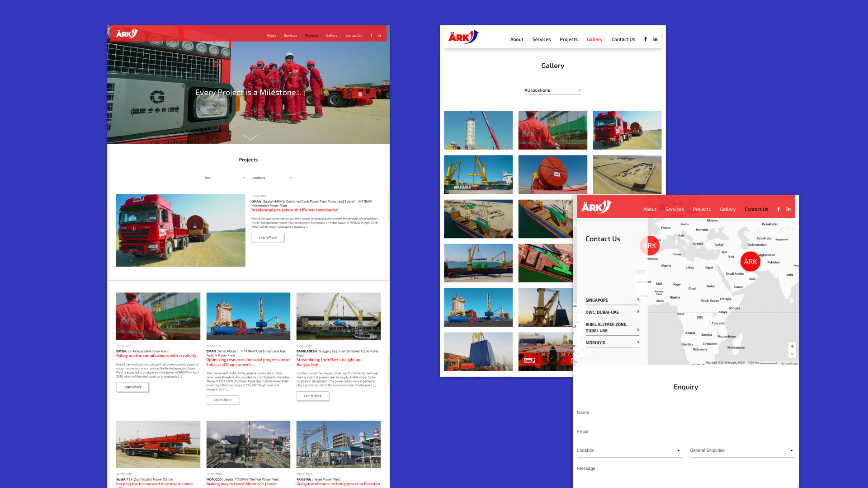Open 'Making way to boost Morocco's power' link
This screenshot has height=488, width=868.
click(241, 484)
